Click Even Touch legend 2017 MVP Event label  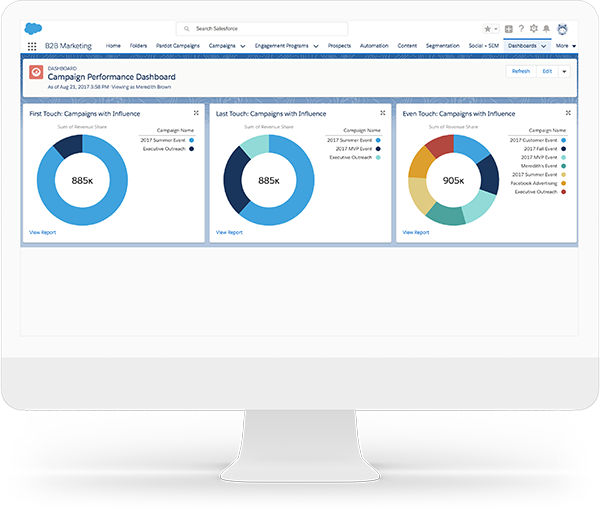[x=539, y=158]
